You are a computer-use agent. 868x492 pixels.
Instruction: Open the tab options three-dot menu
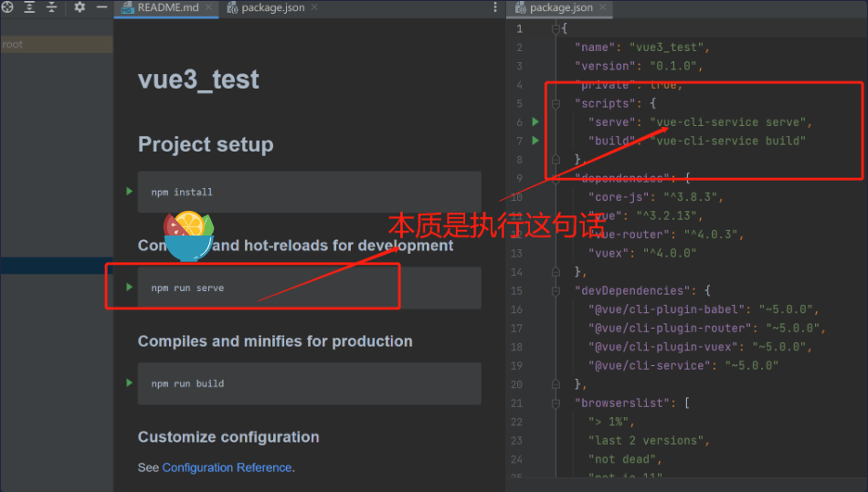pos(495,7)
